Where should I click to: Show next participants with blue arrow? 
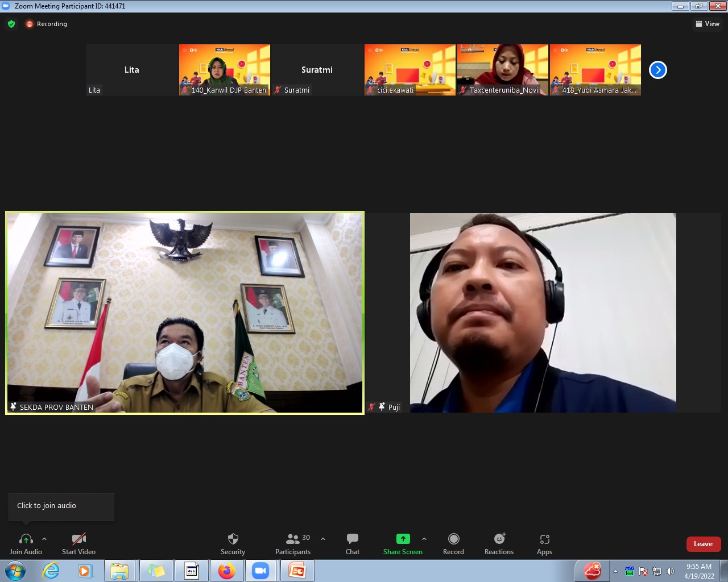pyautogui.click(x=657, y=70)
